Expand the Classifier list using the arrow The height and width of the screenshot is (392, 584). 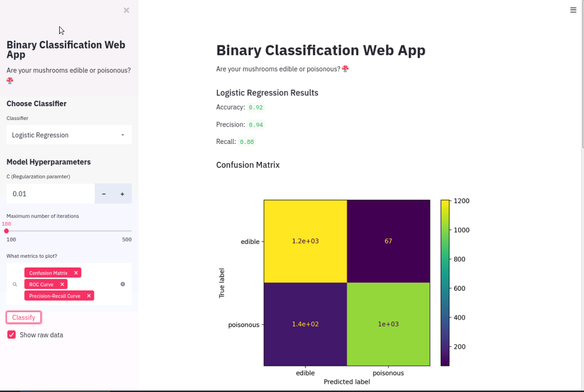pyautogui.click(x=123, y=135)
